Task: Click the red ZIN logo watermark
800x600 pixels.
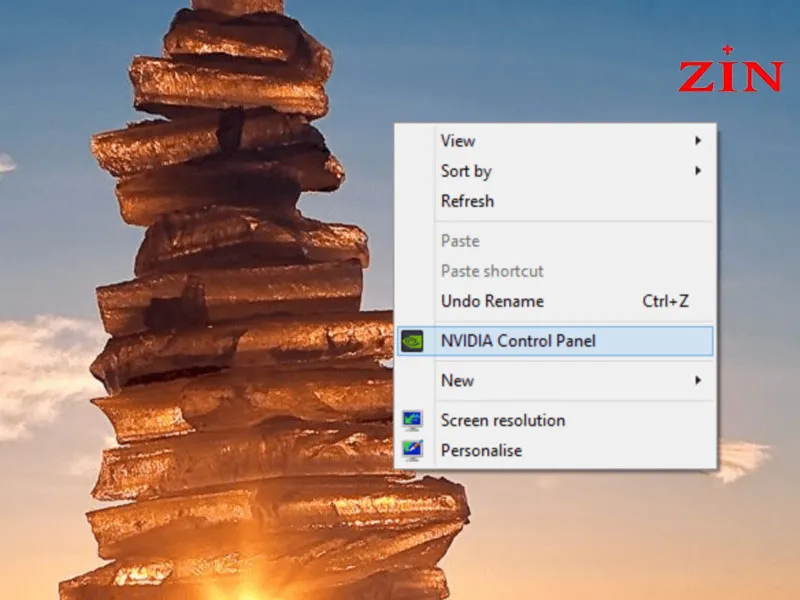Action: [x=730, y=72]
